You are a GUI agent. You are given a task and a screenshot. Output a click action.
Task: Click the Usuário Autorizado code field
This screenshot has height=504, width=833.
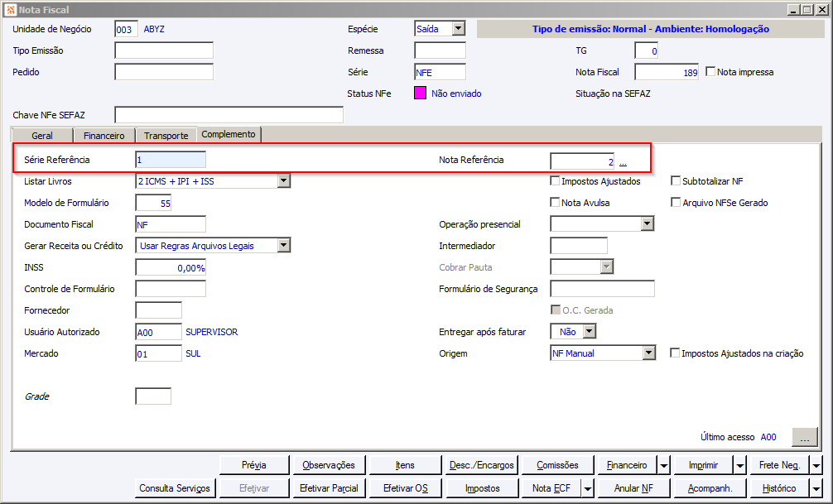click(159, 332)
